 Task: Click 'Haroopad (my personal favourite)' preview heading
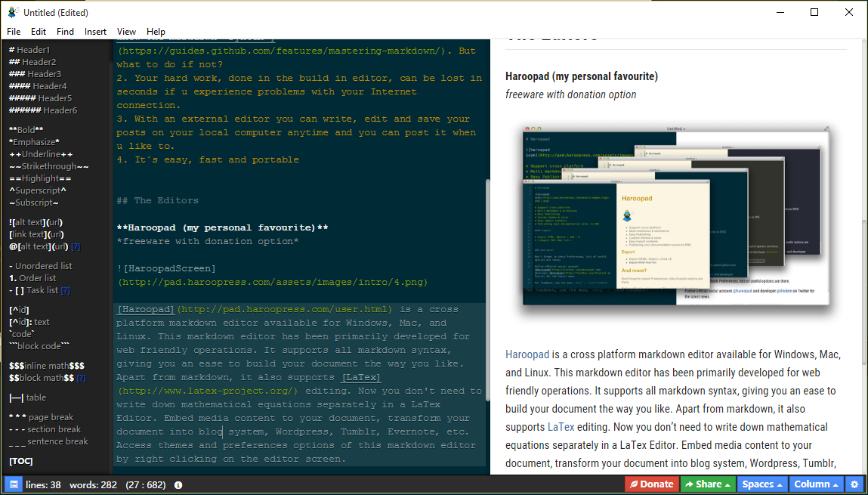[582, 76]
